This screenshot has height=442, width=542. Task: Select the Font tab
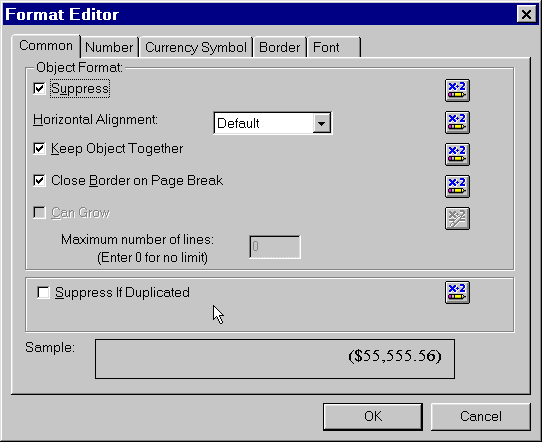click(334, 47)
